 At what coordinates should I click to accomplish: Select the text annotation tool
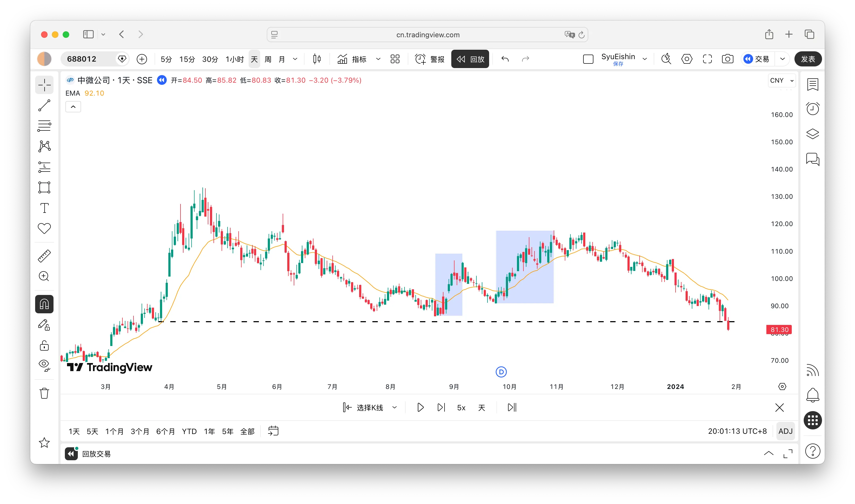coord(44,208)
